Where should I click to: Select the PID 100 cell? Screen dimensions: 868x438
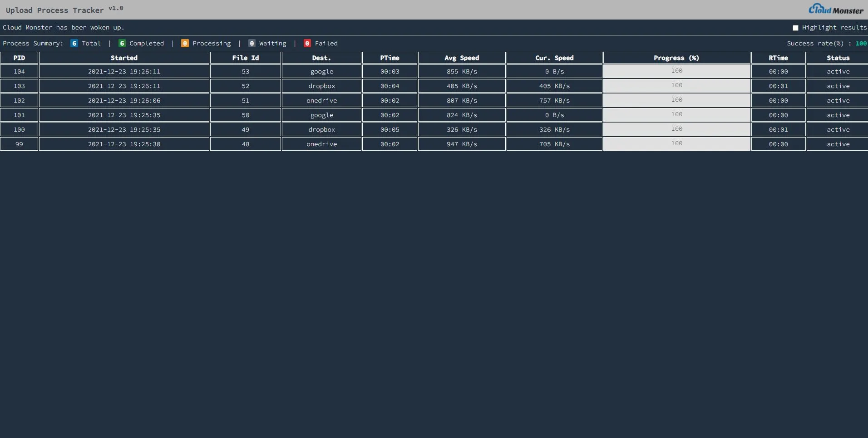pyautogui.click(x=19, y=129)
